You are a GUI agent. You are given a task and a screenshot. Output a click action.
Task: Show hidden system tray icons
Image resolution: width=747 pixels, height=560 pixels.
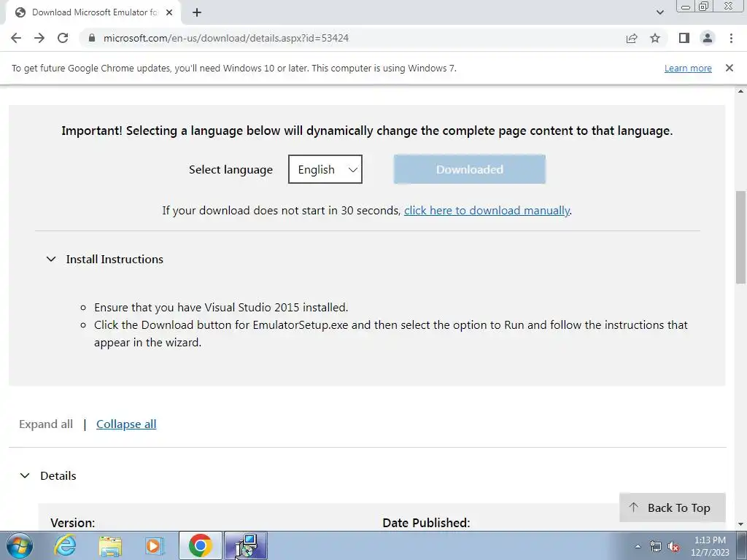(638, 546)
